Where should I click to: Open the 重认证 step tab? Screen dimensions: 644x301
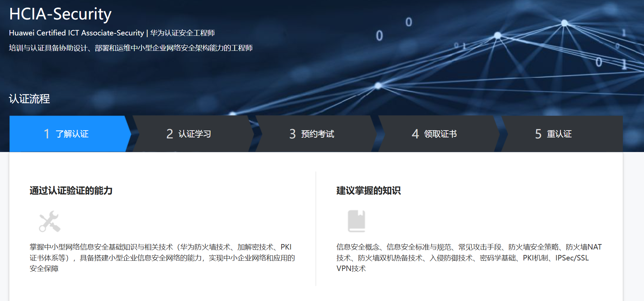[x=562, y=134]
